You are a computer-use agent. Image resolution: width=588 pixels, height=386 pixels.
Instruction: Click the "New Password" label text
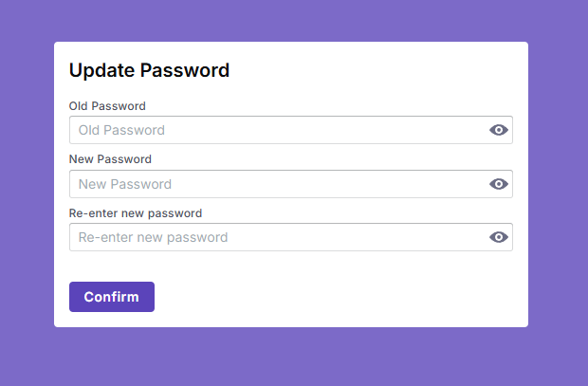[110, 159]
